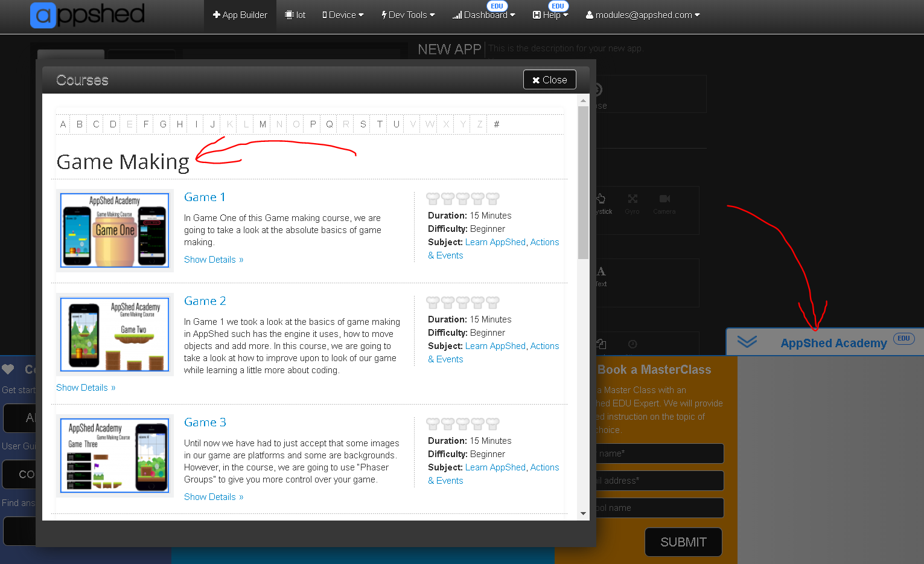Image resolution: width=924 pixels, height=564 pixels.
Task: Submit the Book a MasterClass form
Action: pyautogui.click(x=683, y=542)
